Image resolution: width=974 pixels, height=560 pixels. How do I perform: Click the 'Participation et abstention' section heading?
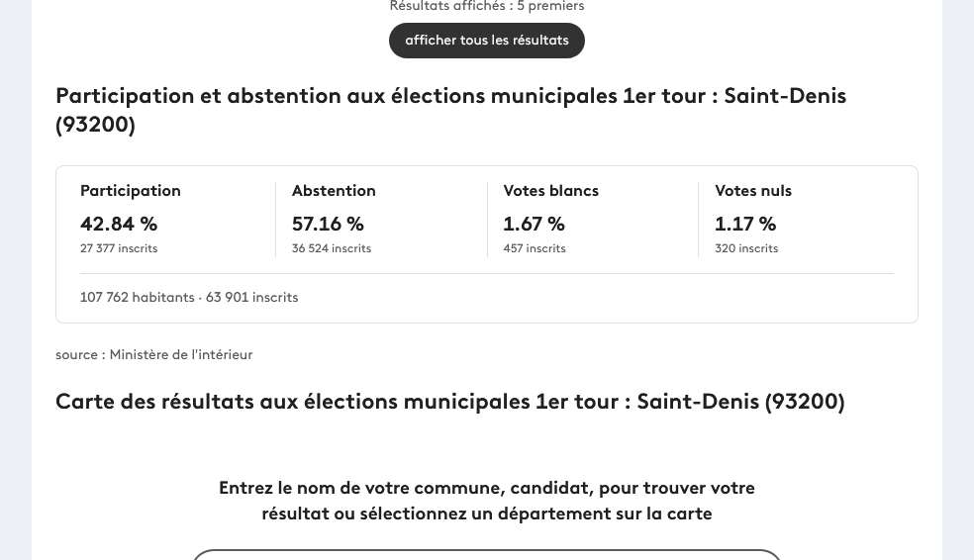point(451,110)
